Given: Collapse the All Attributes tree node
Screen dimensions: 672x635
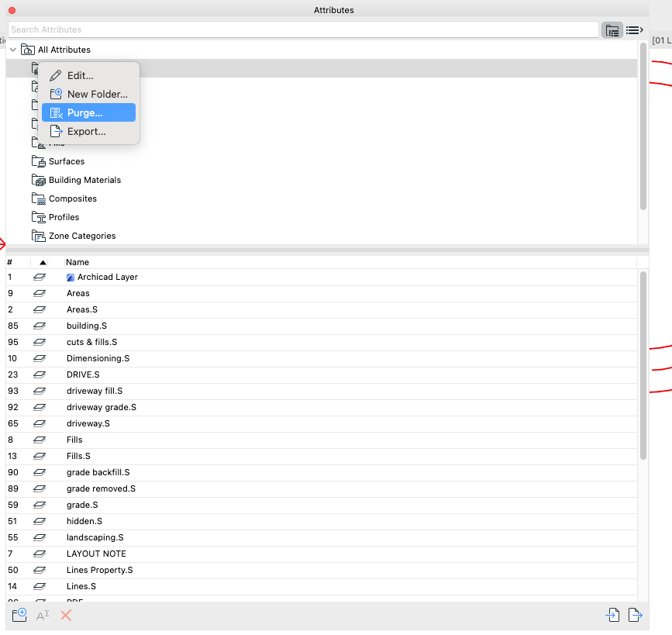Looking at the screenshot, I should pos(12,49).
